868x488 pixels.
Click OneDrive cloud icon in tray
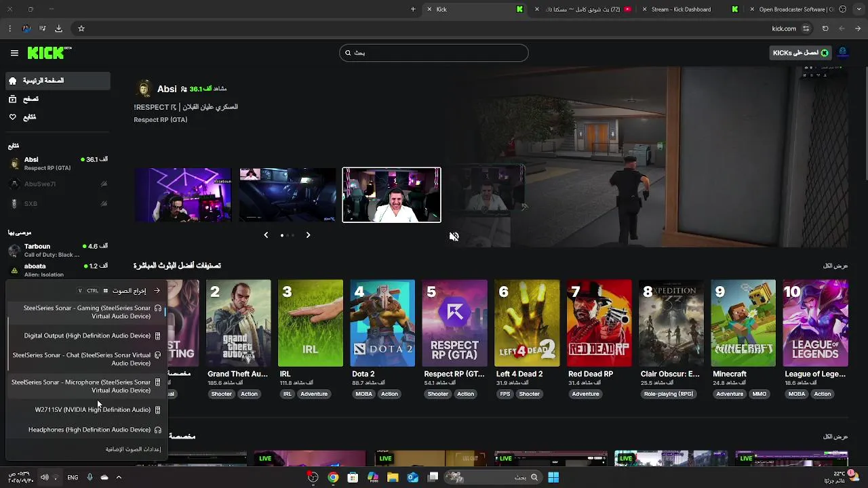tap(104, 477)
